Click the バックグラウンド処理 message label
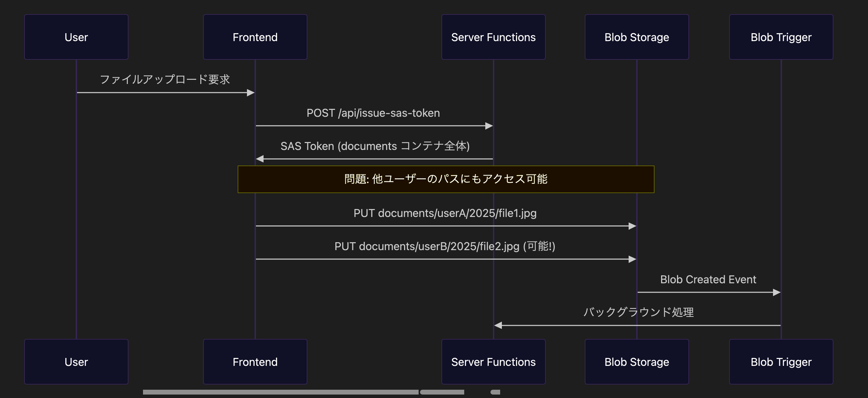 tap(638, 312)
